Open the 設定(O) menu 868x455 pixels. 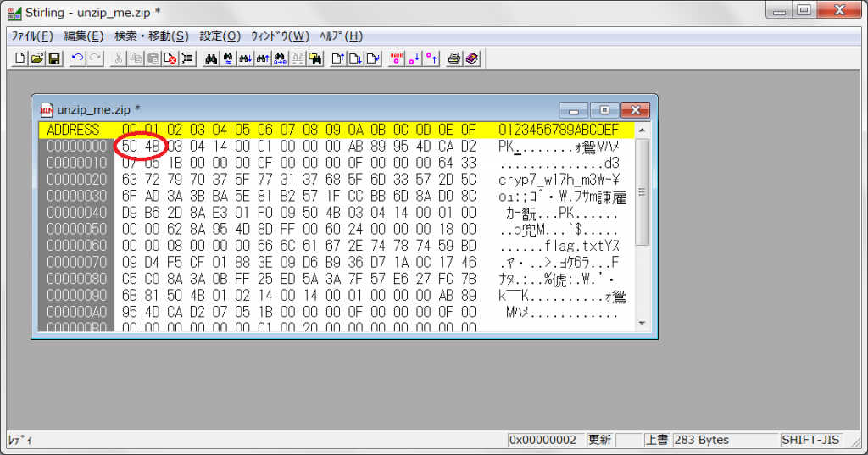click(220, 36)
